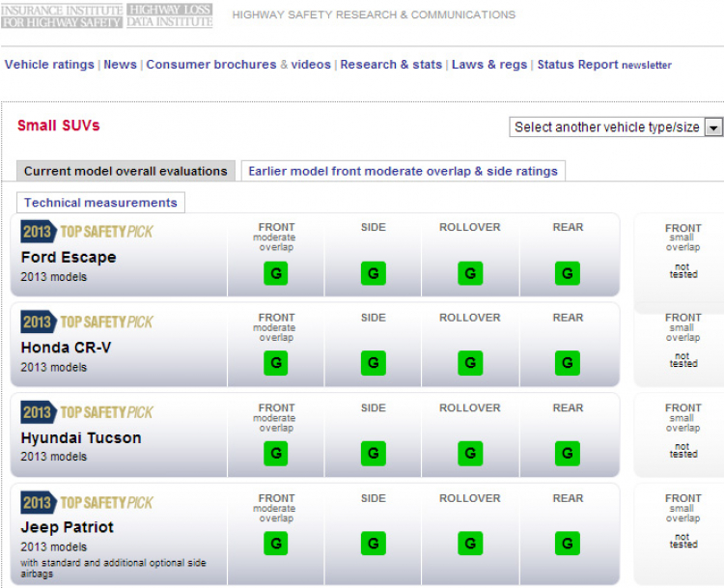This screenshot has width=724, height=588.
Task: Click Hyundai Tucson rollover G rating
Action: coord(470,454)
